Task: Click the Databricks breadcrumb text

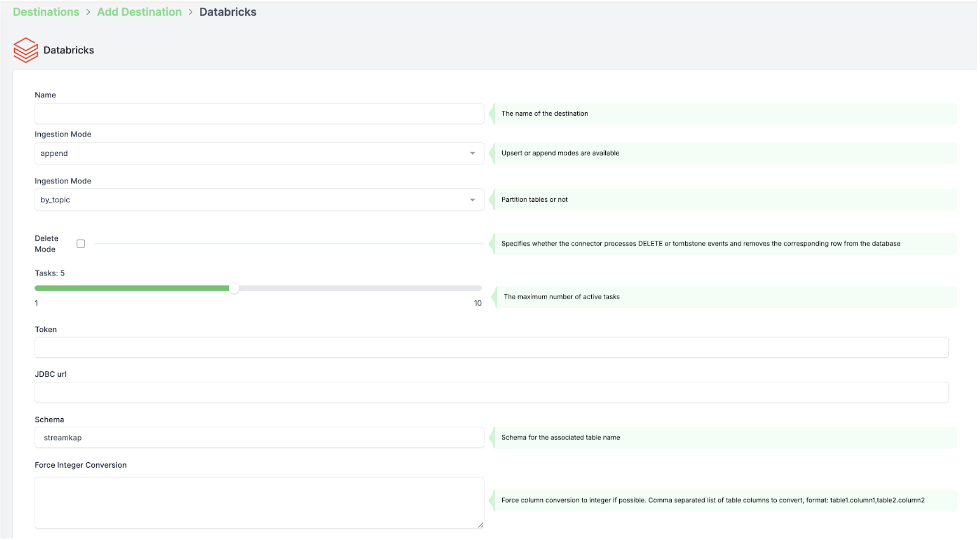Action: (228, 12)
